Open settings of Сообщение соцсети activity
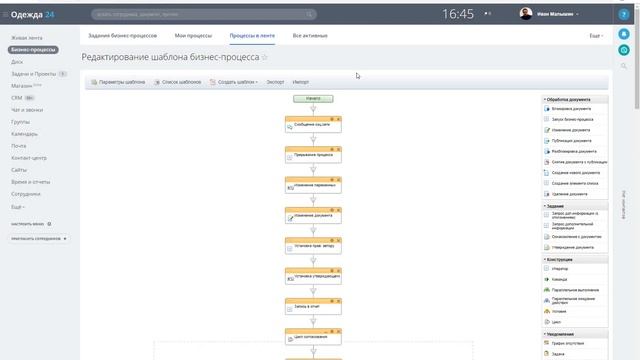The width and height of the screenshot is (640, 360). click(x=332, y=119)
